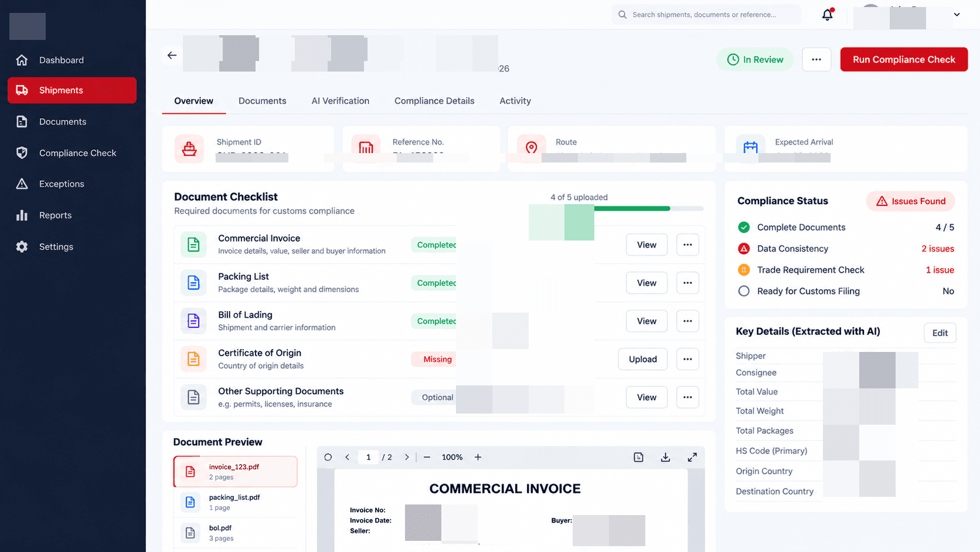Click Run Compliance Check button
This screenshot has width=980, height=552.
(904, 59)
